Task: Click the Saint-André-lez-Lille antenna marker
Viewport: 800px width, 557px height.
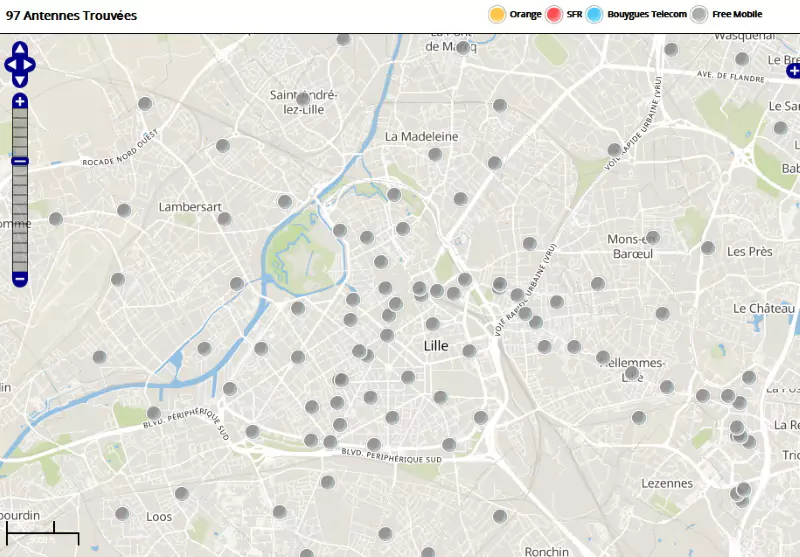Action: point(303,99)
